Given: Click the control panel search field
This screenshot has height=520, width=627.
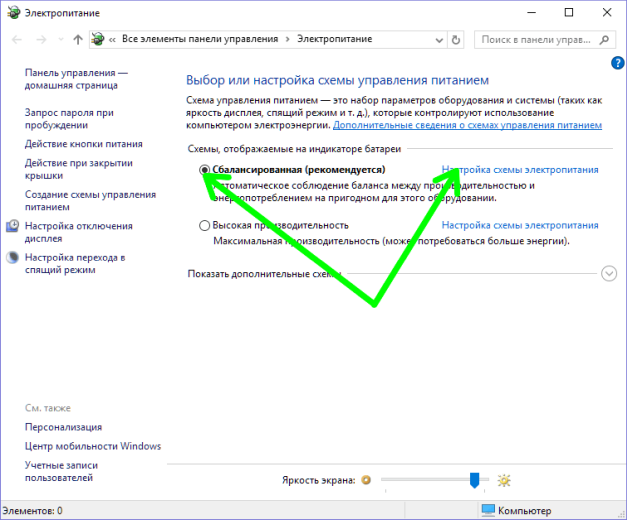Looking at the screenshot, I should coord(536,40).
